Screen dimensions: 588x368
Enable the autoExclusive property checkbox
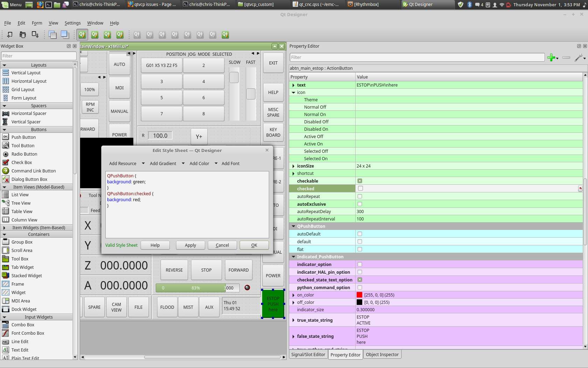coord(360,204)
